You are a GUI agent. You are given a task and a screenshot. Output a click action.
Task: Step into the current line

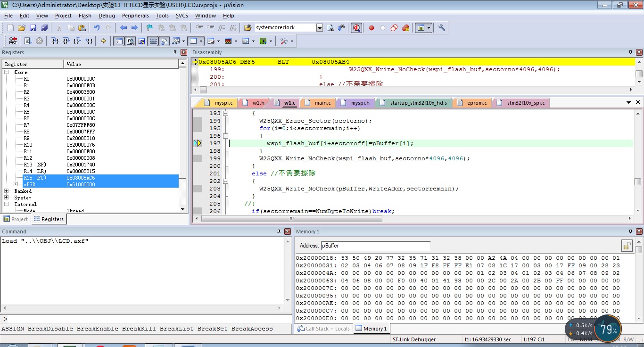pos(55,41)
